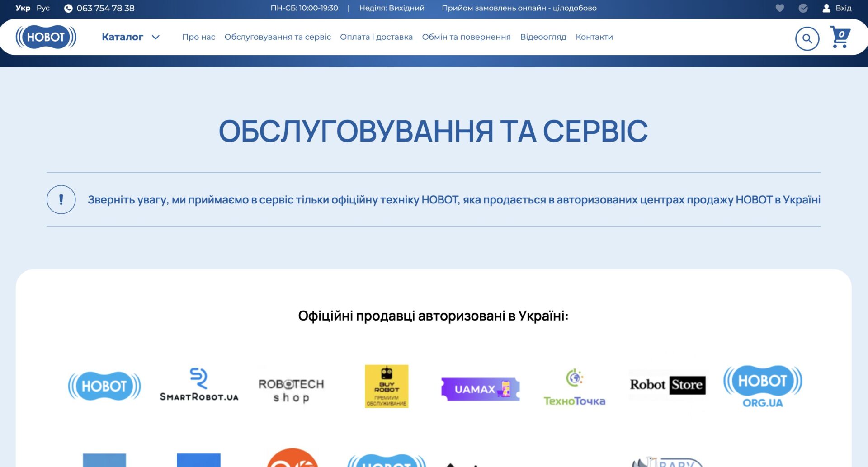Click the user profile icon

click(x=826, y=8)
